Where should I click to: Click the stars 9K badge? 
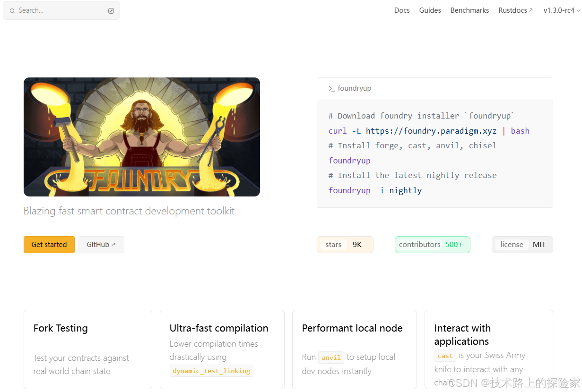tap(345, 245)
